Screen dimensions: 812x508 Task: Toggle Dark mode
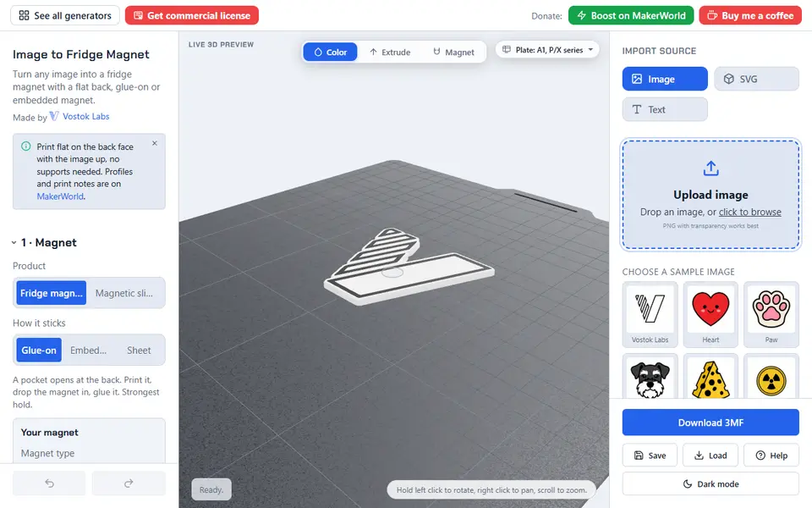point(710,484)
